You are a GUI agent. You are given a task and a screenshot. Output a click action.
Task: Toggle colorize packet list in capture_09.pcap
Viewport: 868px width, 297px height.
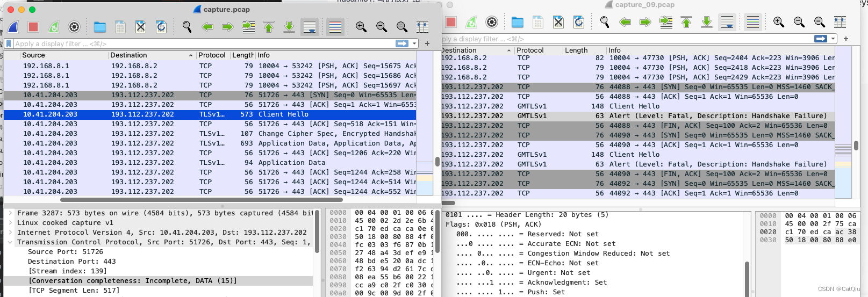tap(753, 22)
